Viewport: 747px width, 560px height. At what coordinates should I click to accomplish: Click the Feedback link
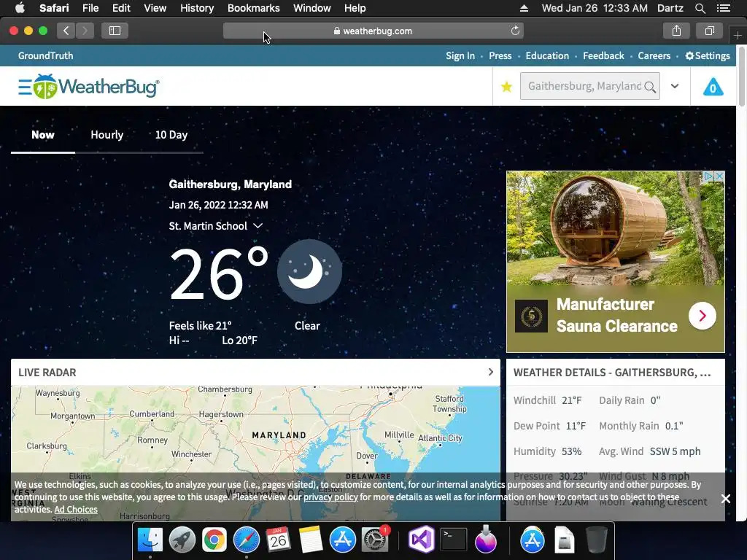(x=603, y=55)
